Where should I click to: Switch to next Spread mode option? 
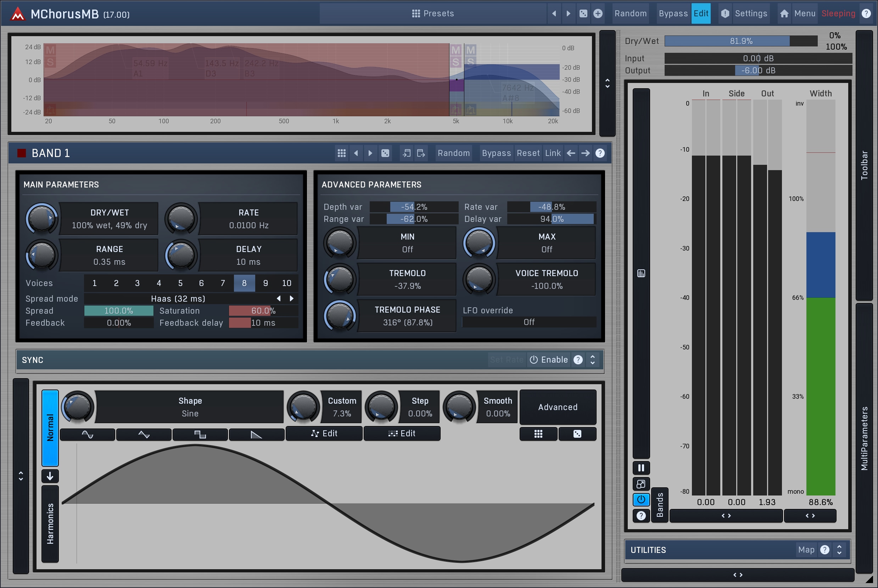click(291, 298)
